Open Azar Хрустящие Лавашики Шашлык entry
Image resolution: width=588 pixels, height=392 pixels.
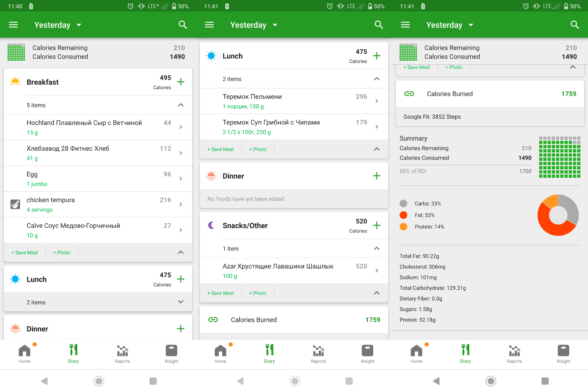(x=294, y=270)
